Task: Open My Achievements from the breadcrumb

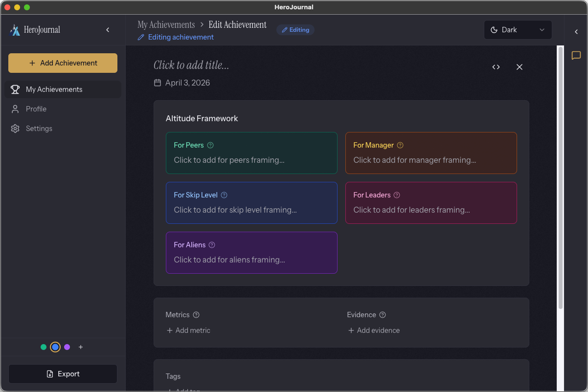Action: [166, 24]
